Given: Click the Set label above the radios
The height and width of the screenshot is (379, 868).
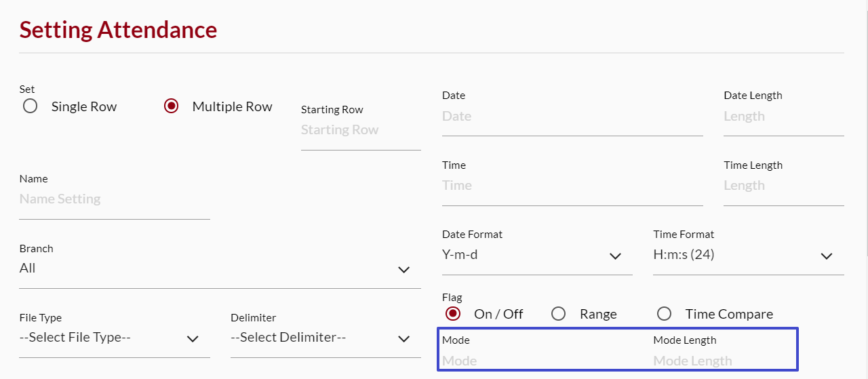Looking at the screenshot, I should point(27,89).
